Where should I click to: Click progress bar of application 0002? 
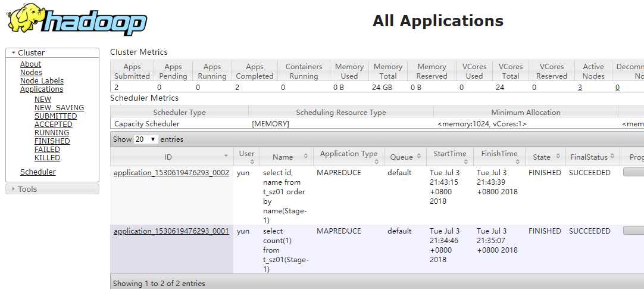pyautogui.click(x=633, y=172)
